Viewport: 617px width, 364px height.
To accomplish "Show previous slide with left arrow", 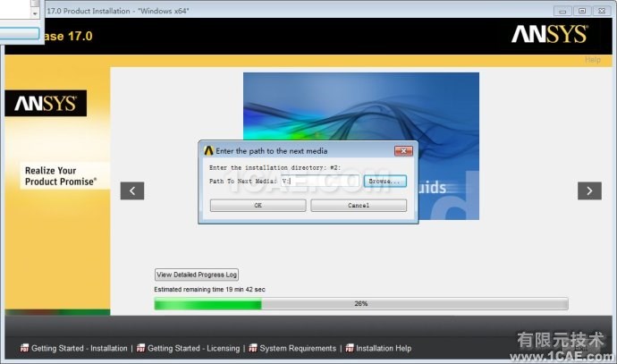I will pyautogui.click(x=132, y=190).
